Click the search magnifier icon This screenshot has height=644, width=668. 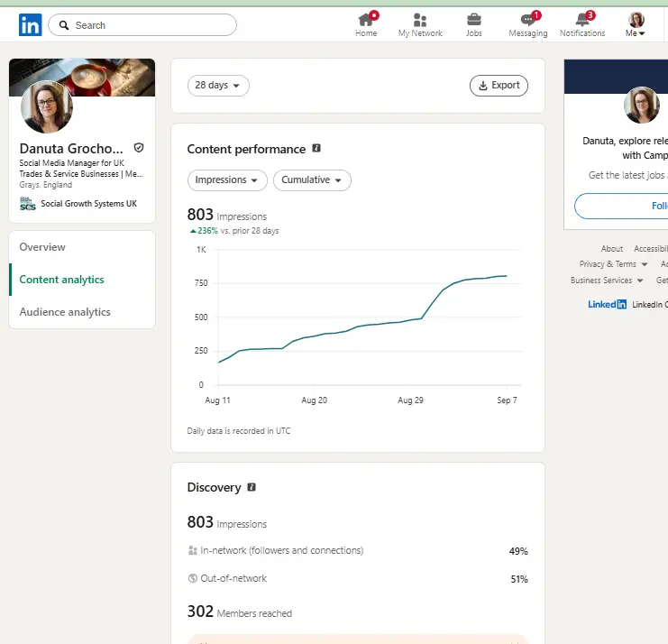click(x=64, y=25)
